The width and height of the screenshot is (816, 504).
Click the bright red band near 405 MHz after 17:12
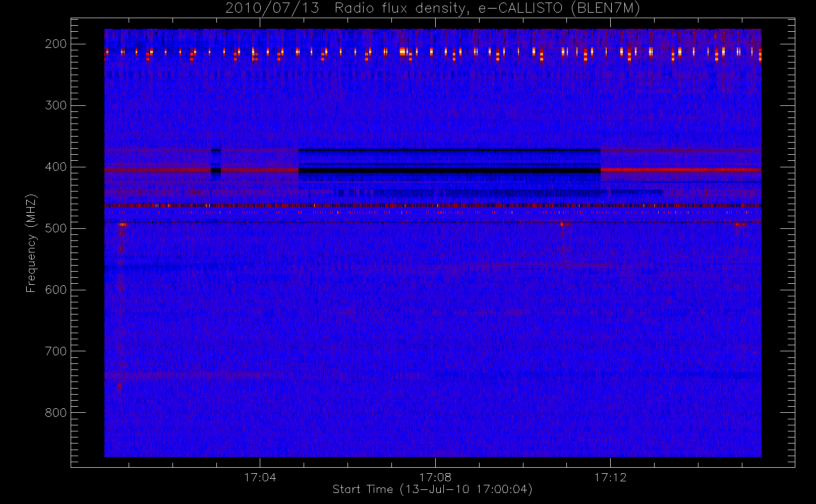coord(681,170)
